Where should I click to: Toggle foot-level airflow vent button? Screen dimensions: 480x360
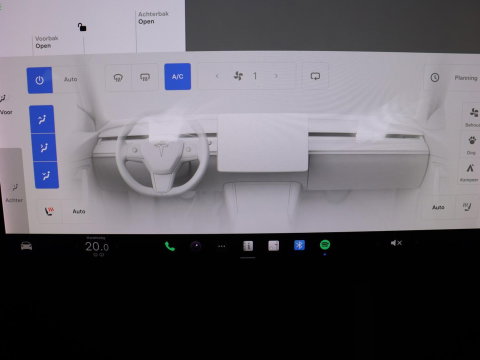pyautogui.click(x=46, y=175)
